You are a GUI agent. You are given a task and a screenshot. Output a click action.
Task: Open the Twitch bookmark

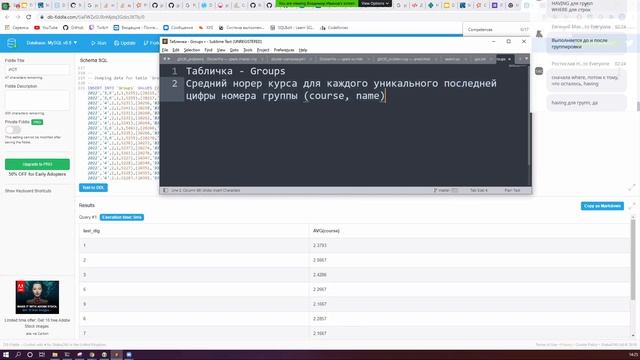coord(99,28)
